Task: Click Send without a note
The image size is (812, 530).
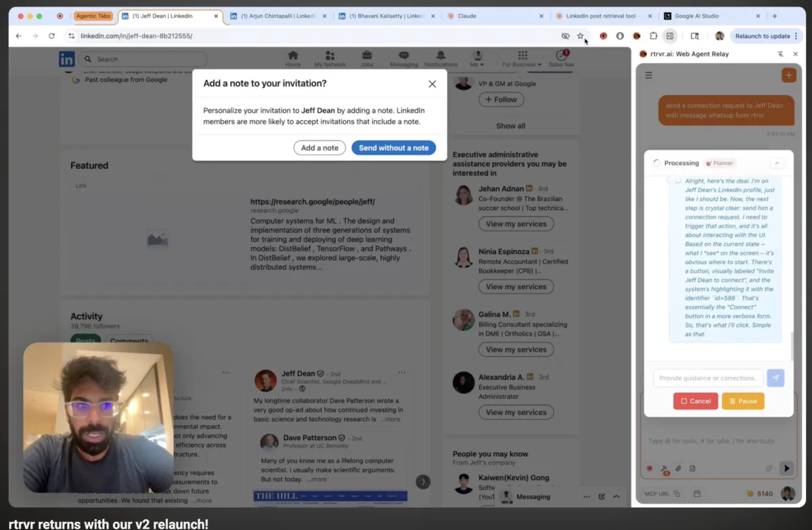Action: click(x=394, y=148)
